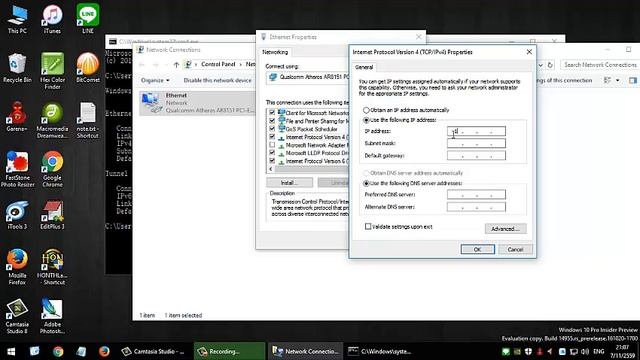Screen dimensions: 640x360
Task: Open Macromedia Dreamweaver shortcut
Action: 52,120
